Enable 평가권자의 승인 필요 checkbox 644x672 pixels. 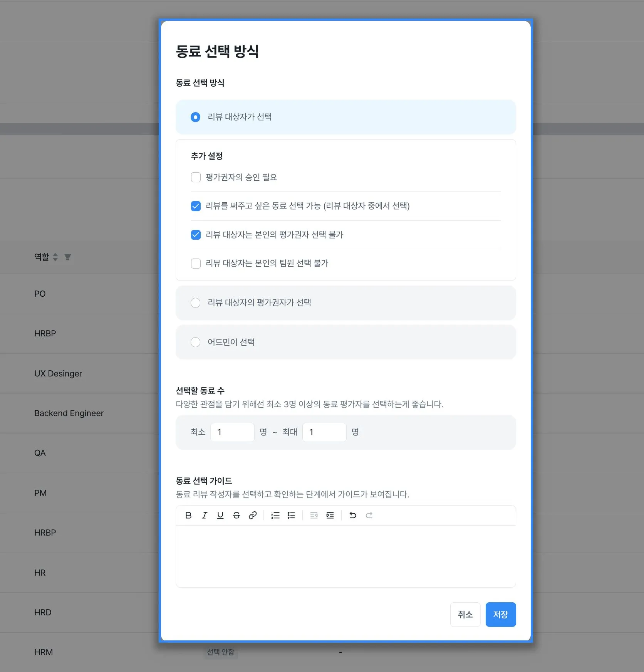point(196,177)
